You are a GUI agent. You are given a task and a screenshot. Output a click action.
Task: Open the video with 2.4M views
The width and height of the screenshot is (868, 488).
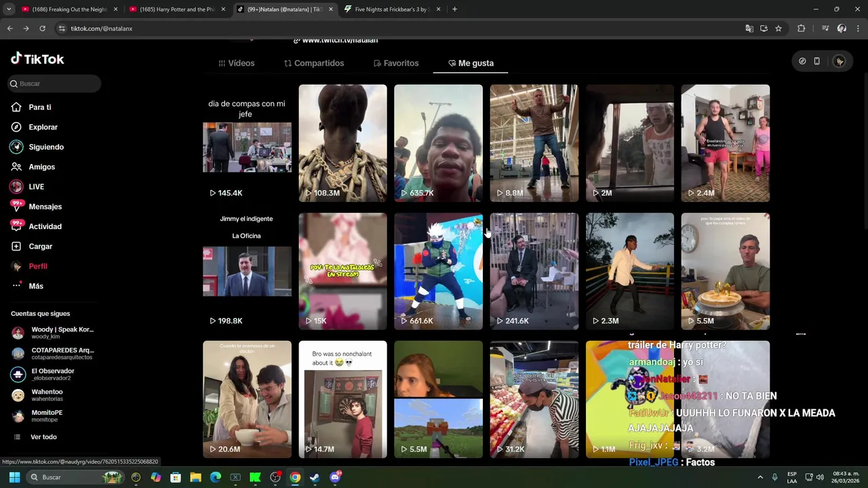click(x=725, y=143)
